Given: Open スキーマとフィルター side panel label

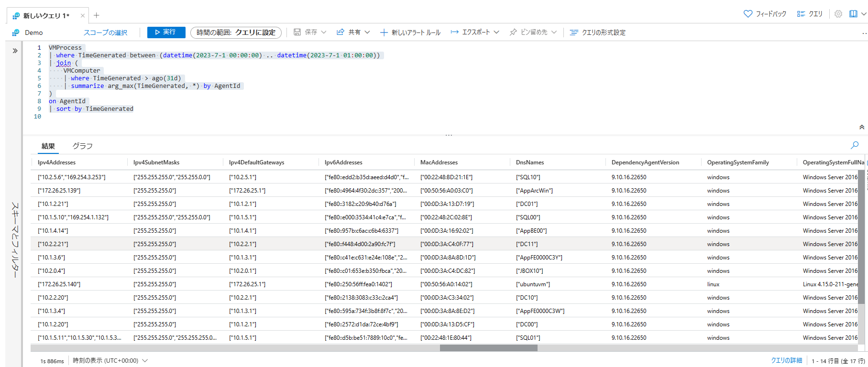Looking at the screenshot, I should 15,240.
